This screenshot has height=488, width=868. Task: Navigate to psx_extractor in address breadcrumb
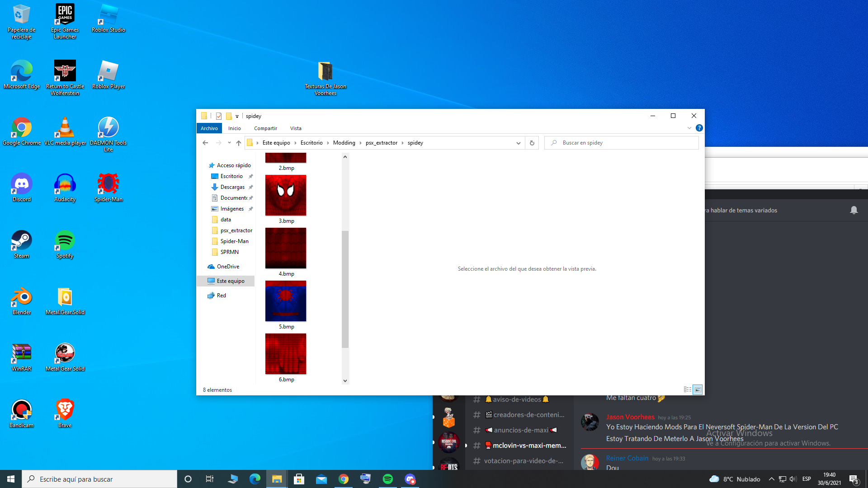pos(382,143)
